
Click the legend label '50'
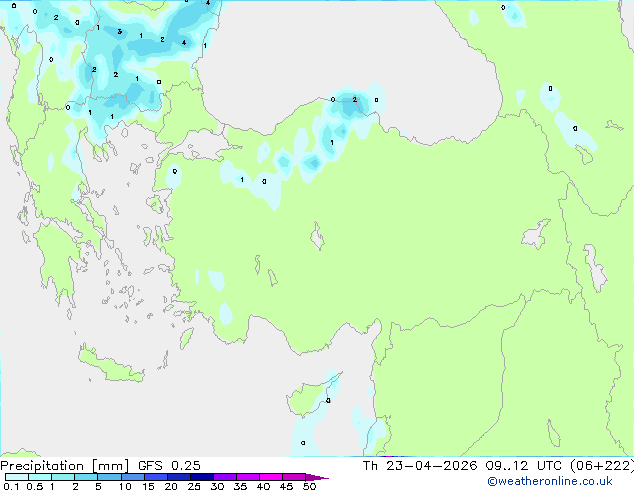(309, 486)
